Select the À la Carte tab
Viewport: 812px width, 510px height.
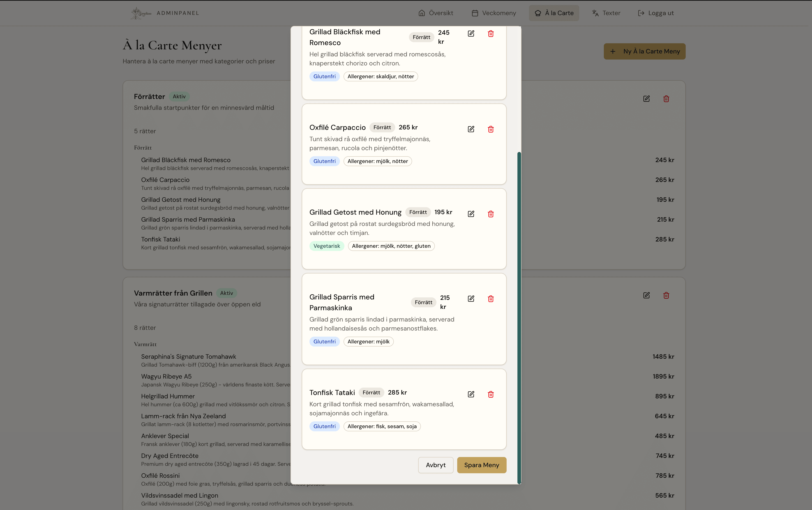(x=554, y=13)
